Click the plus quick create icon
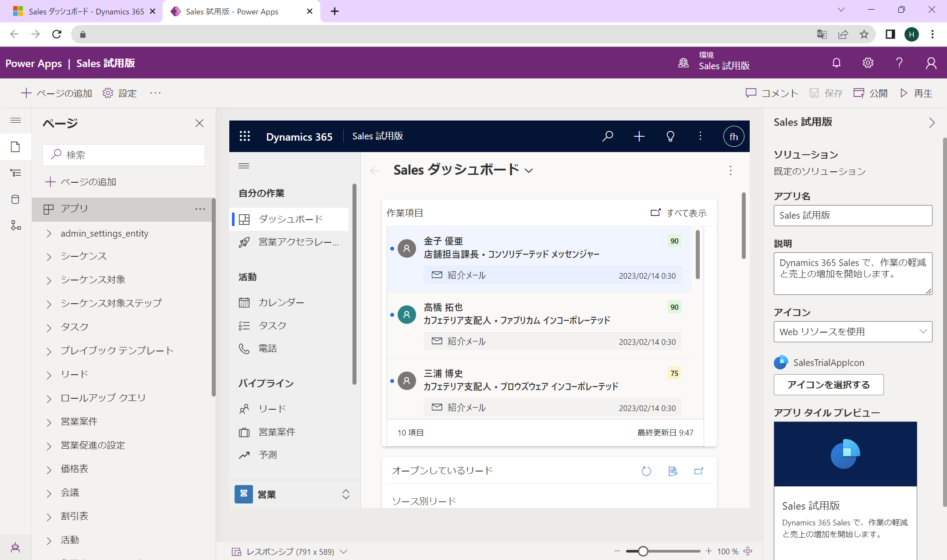947x560 pixels. click(x=639, y=136)
